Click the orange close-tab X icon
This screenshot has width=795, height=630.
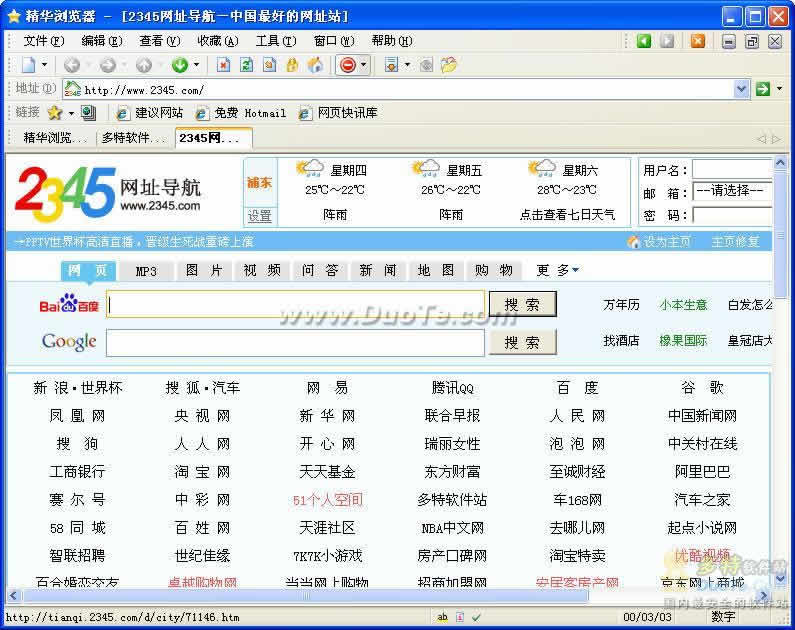[698, 41]
